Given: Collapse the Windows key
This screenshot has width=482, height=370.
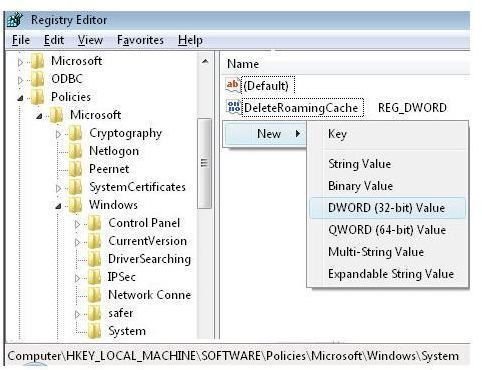Looking at the screenshot, I should coord(58,206).
